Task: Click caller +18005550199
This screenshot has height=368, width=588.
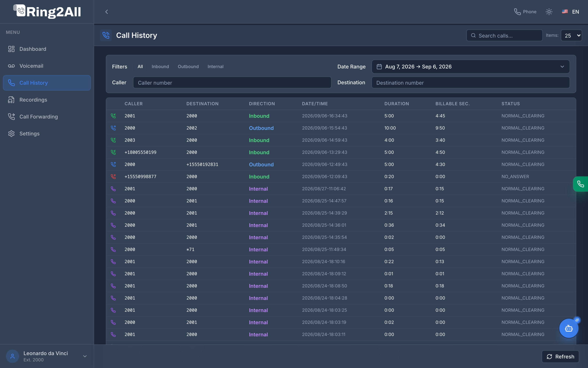Action: [x=140, y=152]
